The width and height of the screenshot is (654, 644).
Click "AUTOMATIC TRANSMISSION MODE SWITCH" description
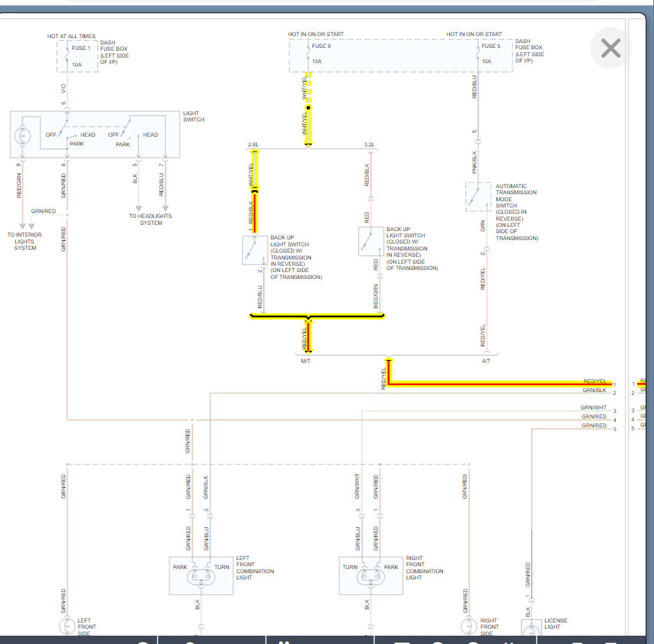point(517,212)
